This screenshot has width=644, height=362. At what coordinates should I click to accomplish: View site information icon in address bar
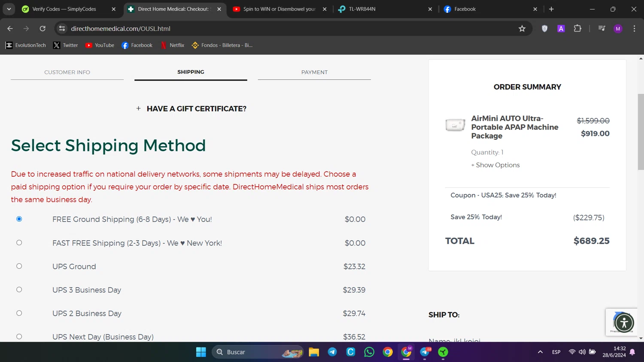point(62,28)
